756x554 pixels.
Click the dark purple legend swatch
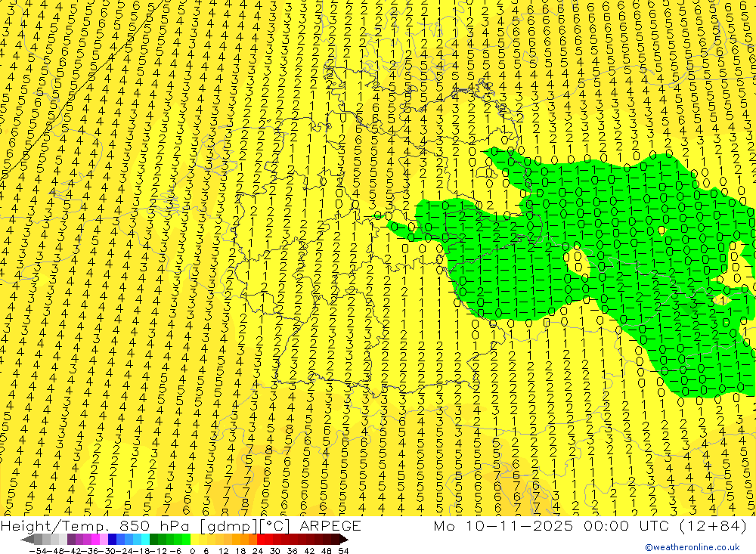(71, 539)
